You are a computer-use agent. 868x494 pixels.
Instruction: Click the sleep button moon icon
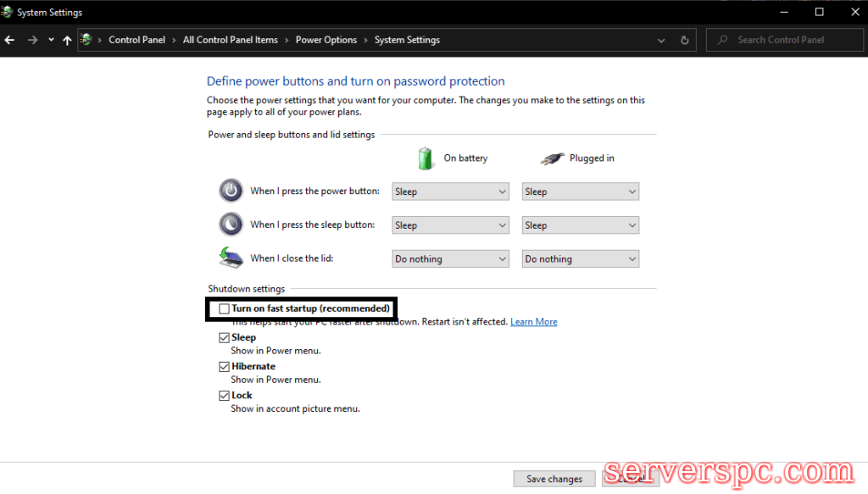pyautogui.click(x=231, y=225)
